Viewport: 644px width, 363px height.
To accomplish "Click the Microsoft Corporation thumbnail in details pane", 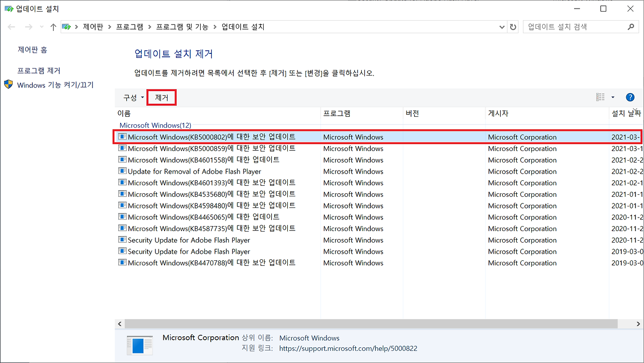I will click(x=139, y=345).
